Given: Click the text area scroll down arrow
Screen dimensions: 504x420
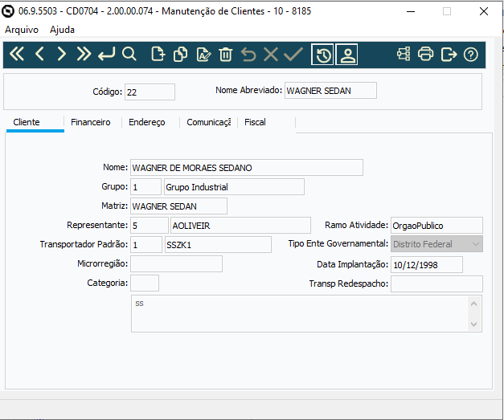Looking at the screenshot, I should click(473, 324).
